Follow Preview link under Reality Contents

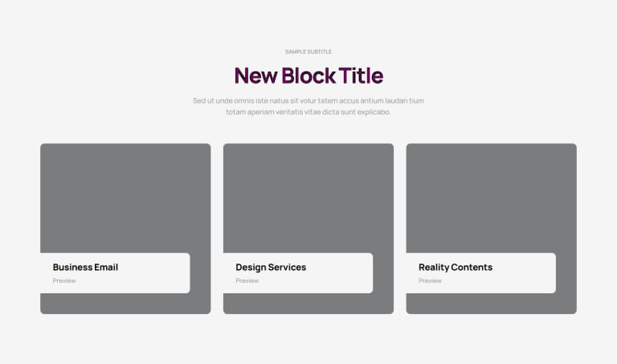tap(430, 280)
